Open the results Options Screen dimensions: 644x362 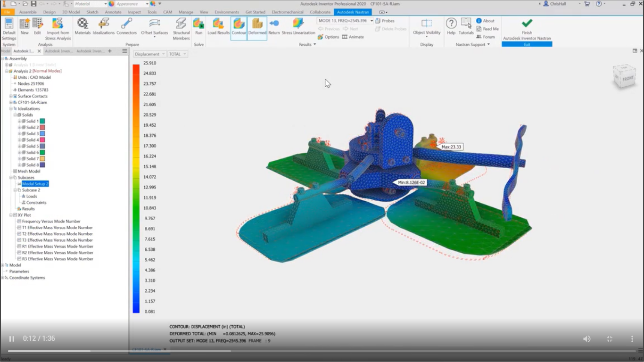point(329,37)
